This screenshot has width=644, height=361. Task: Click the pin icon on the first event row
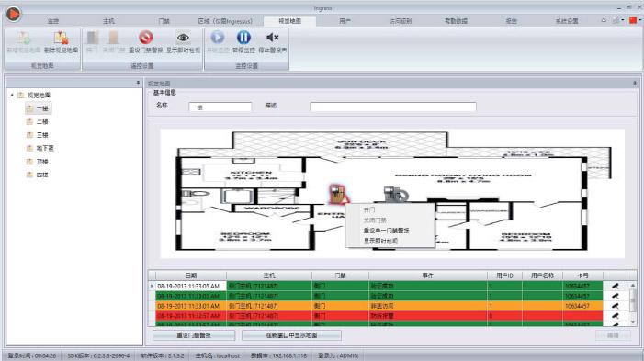tap(615, 286)
